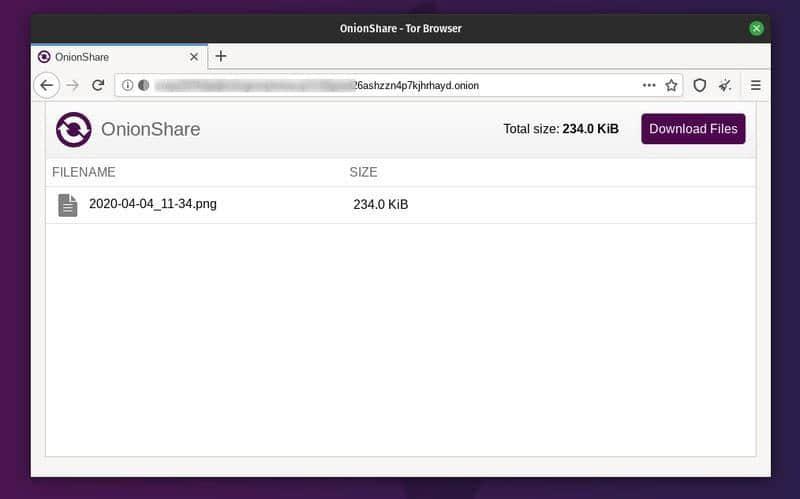800x499 pixels.
Task: Click the browser back arrow button
Action: point(46,86)
